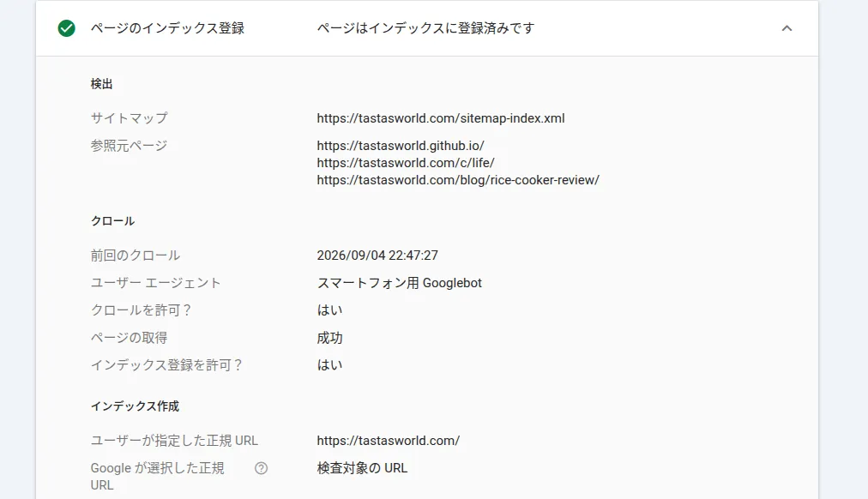Select the sitemap-index.xml URL
The image size is (868, 499).
pyautogui.click(x=441, y=118)
